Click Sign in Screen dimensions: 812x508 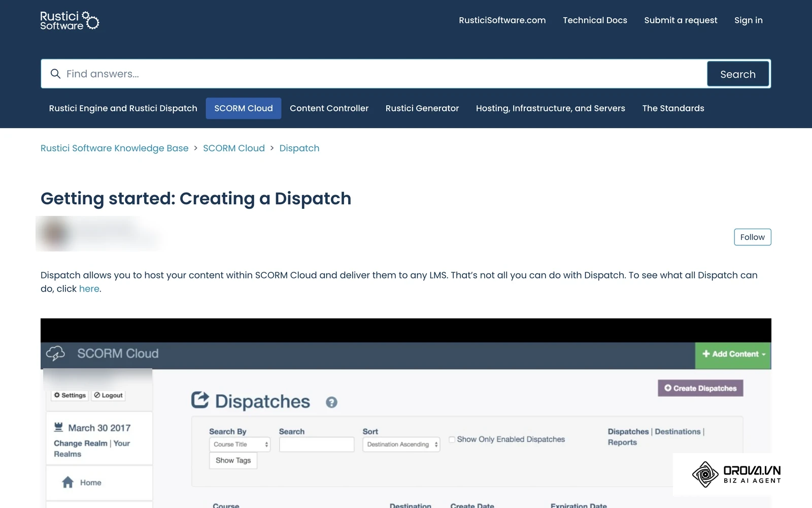click(x=749, y=20)
